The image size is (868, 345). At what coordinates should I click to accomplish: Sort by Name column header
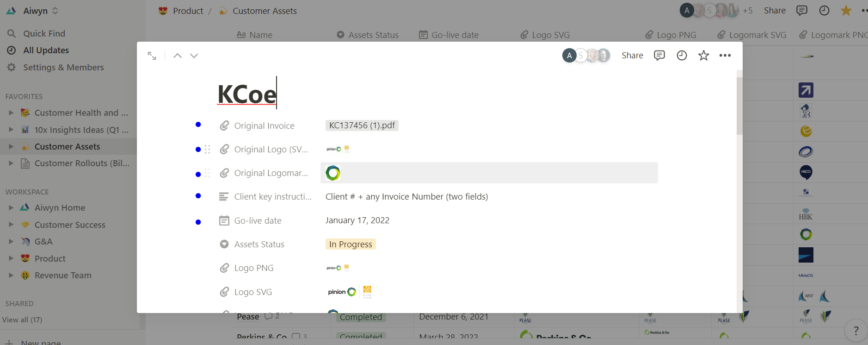point(254,35)
